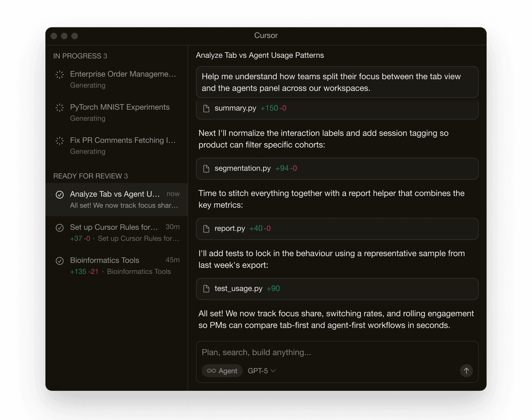Close the Cursor window with the first traffic-light button
The width and height of the screenshot is (532, 420).
pos(54,36)
